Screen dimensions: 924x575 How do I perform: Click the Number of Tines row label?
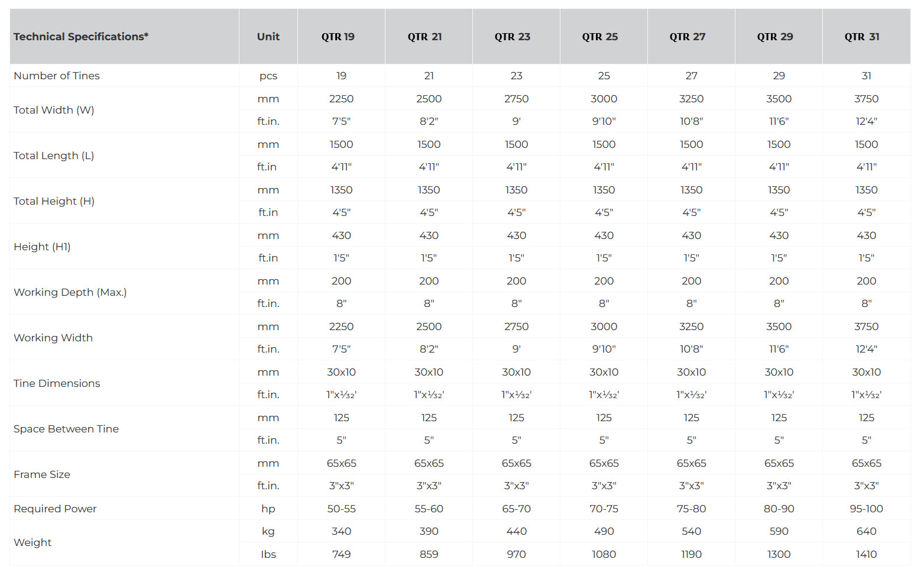tap(57, 76)
